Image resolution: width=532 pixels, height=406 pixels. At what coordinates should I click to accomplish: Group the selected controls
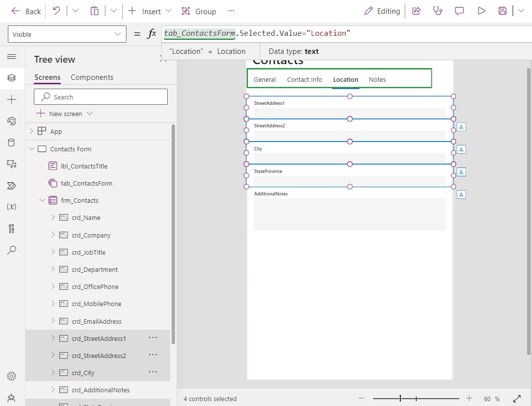(199, 11)
